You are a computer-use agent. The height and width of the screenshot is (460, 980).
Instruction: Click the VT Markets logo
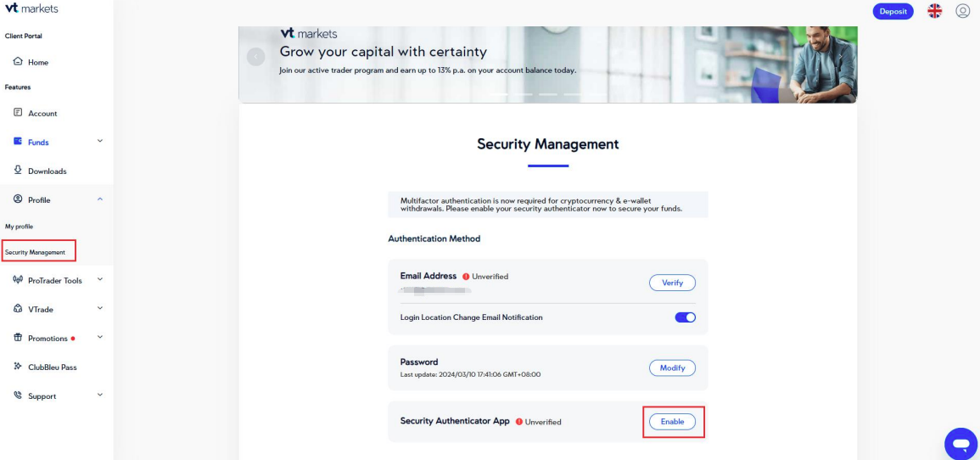click(x=32, y=8)
